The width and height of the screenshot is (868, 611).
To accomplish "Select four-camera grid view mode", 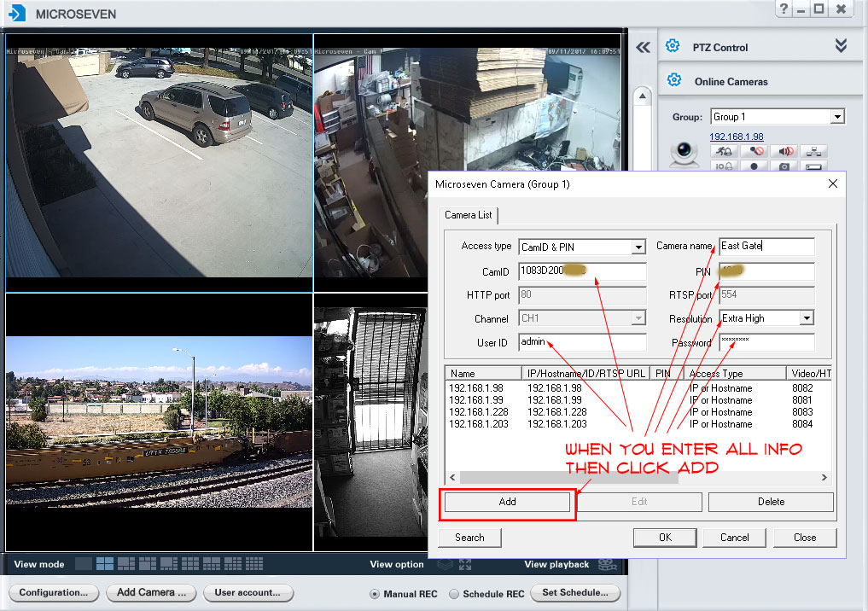I will pos(105,563).
